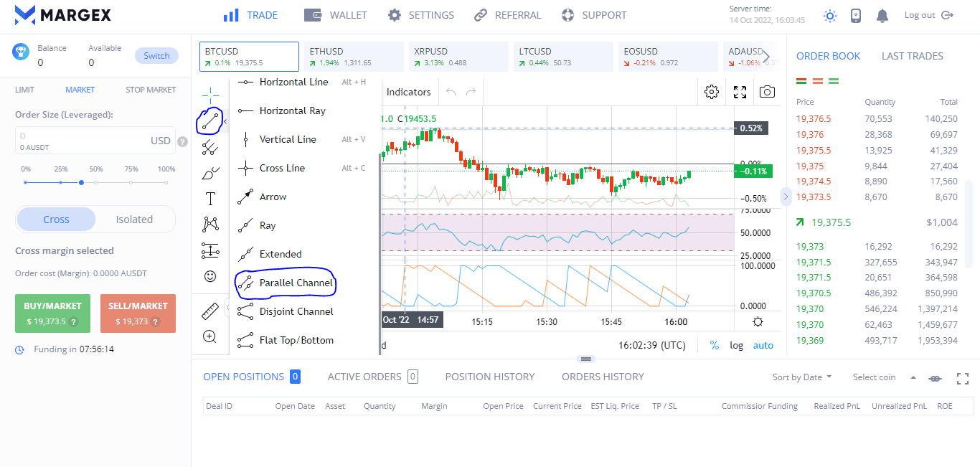This screenshot has width=980, height=467.
Task: Open the ORDER BOOK tab
Action: 830,56
